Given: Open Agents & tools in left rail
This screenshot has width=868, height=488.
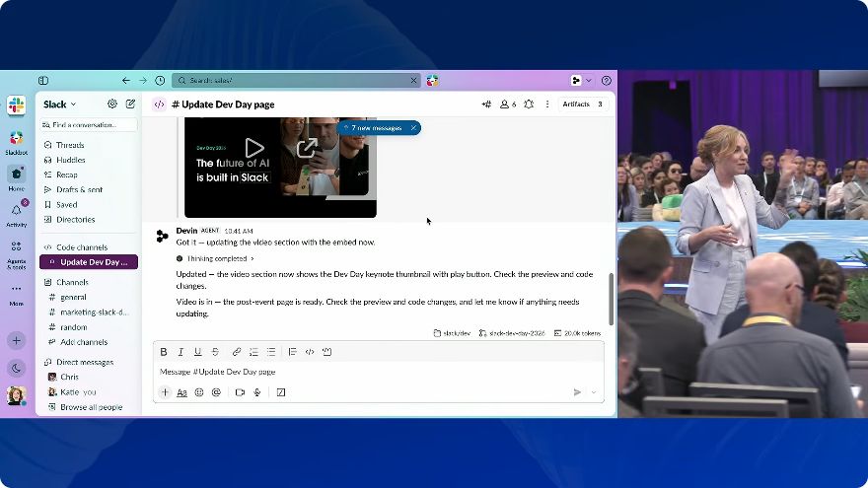Looking at the screenshot, I should (16, 254).
